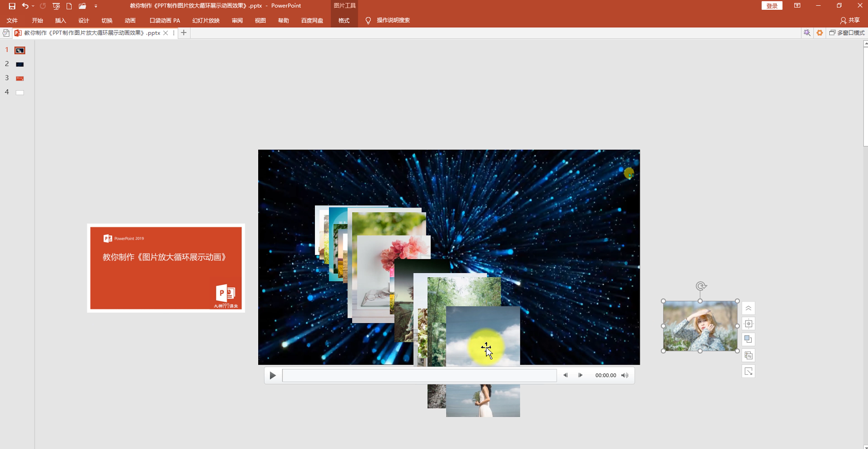This screenshot has height=449, width=868.
Task: Click the center-align icon beside selected photo
Action: click(x=748, y=324)
